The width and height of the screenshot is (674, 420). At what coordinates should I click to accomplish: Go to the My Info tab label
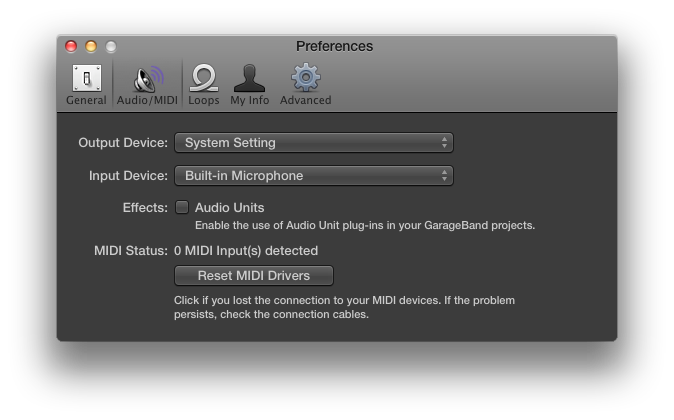(x=249, y=100)
